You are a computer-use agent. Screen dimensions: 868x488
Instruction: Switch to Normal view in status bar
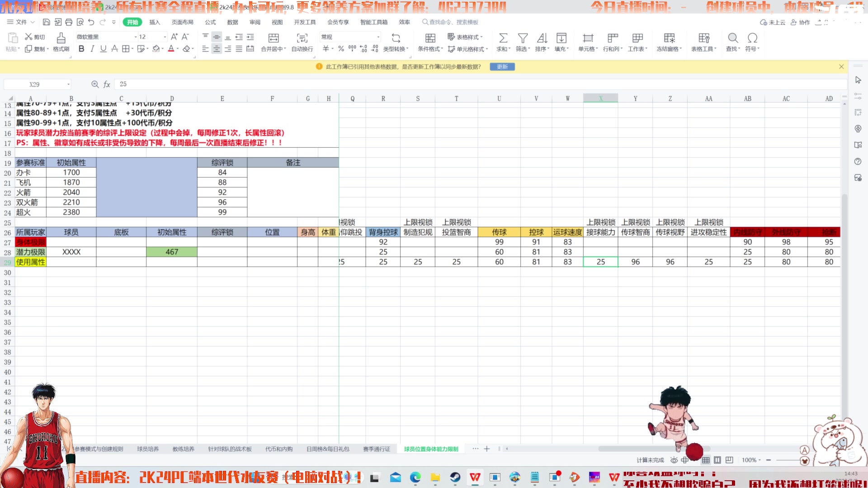coord(706,460)
